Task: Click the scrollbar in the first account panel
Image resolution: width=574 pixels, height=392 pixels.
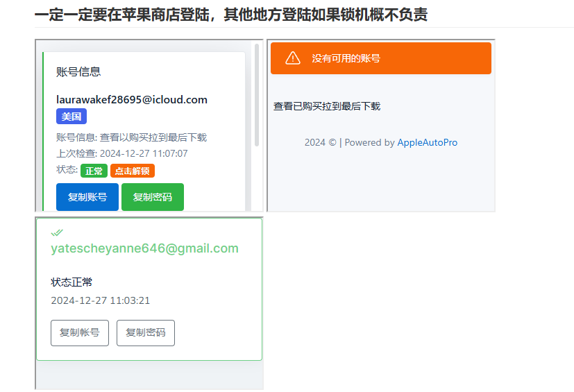Action: pyautogui.click(x=257, y=97)
